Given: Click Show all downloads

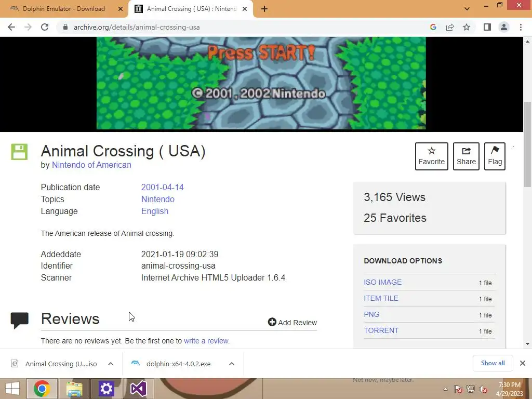Looking at the screenshot, I should click(493, 363).
